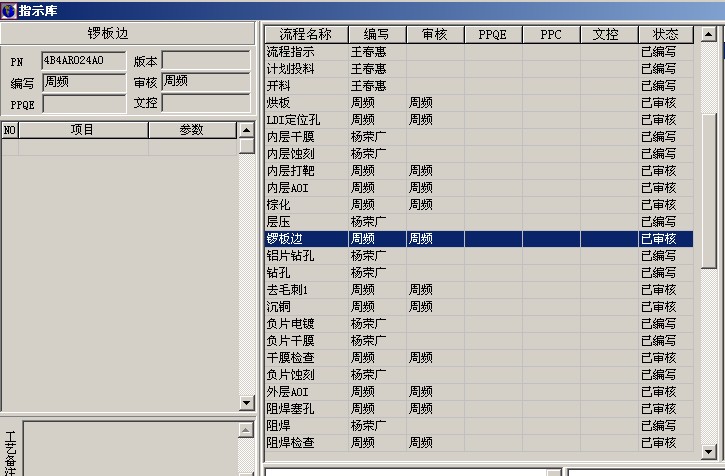Click 已审核 status in 外层AOI row

658,392
